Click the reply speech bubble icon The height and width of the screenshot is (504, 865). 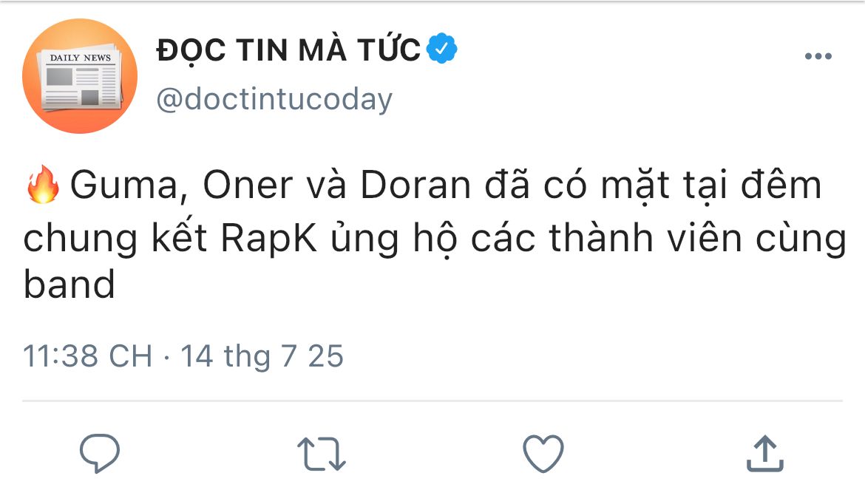(100, 453)
